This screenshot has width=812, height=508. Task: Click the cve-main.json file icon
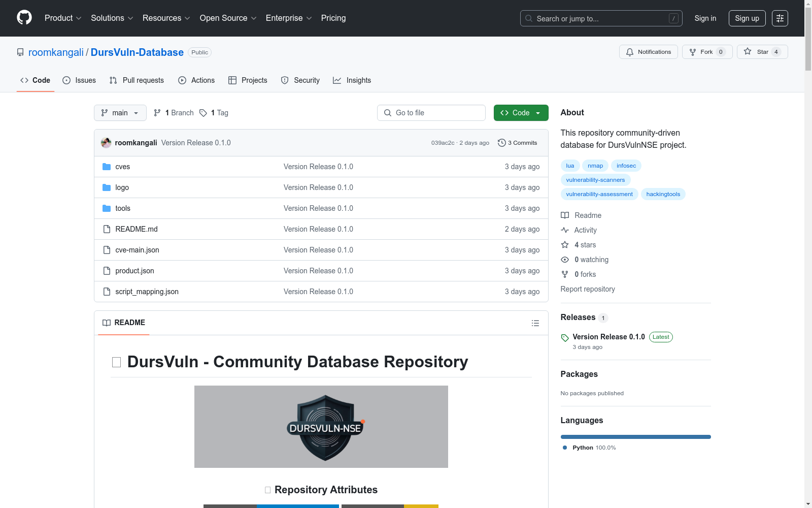tap(107, 250)
